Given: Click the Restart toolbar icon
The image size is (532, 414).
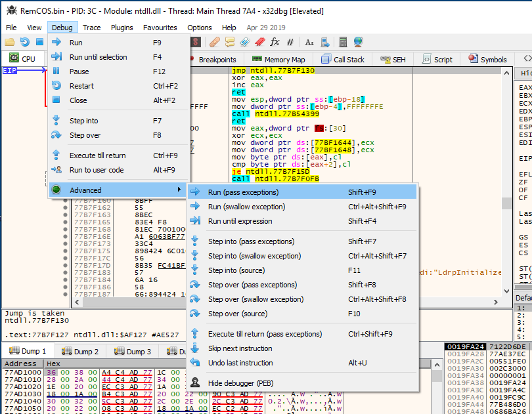Looking at the screenshot, I should [25, 42].
